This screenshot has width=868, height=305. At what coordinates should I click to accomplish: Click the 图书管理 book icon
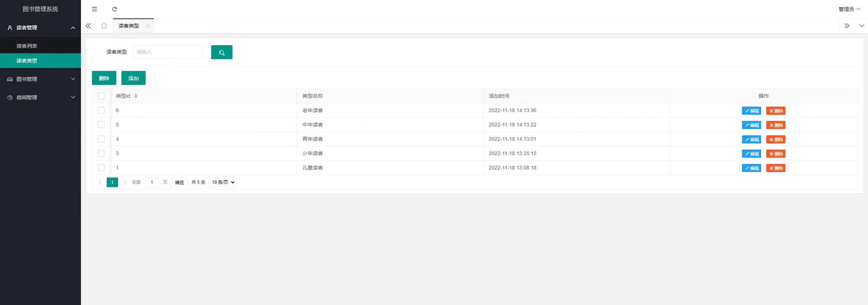pyautogui.click(x=10, y=79)
